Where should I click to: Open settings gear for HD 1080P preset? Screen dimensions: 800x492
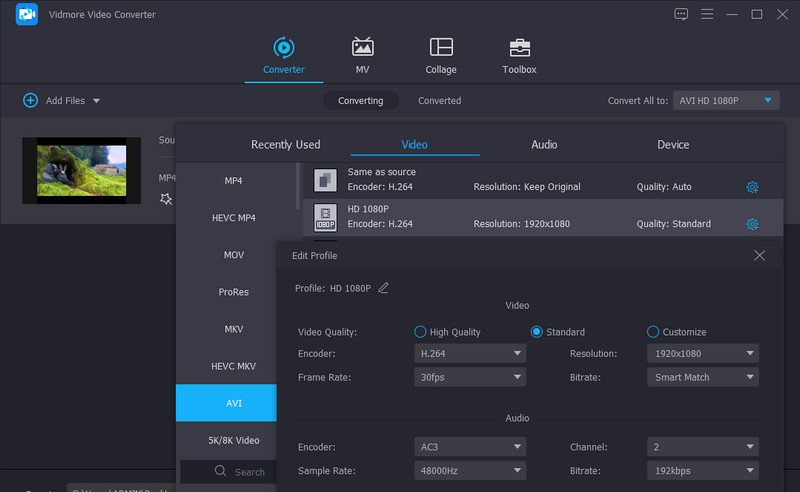[x=752, y=224]
